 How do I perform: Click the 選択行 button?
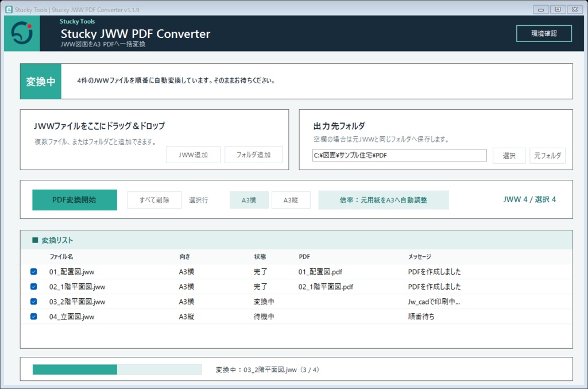point(198,200)
